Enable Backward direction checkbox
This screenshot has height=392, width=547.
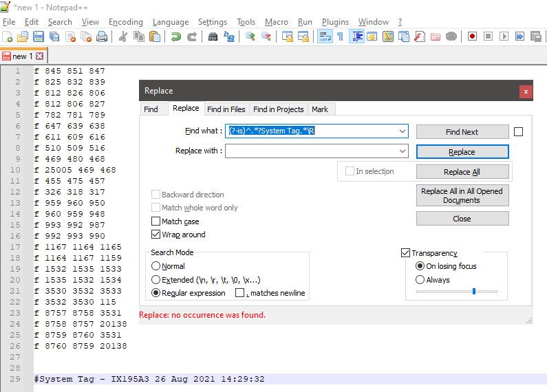[x=155, y=194]
